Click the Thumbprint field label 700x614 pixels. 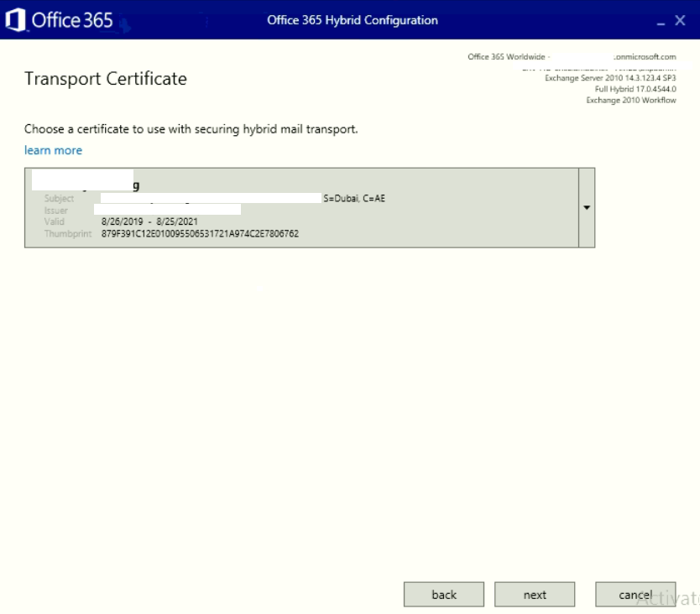coord(68,234)
